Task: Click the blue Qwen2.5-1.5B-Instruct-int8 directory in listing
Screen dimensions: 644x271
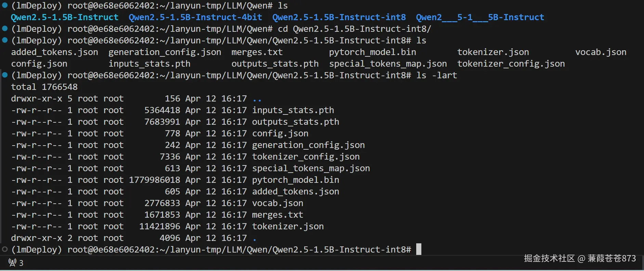Action: [x=339, y=17]
